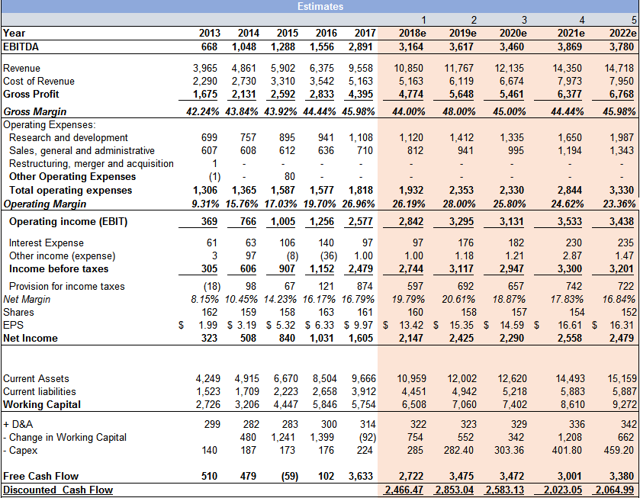This screenshot has height=498, width=640.
Task: Select 2018e revenue cell 10,850
Action: click(x=409, y=68)
